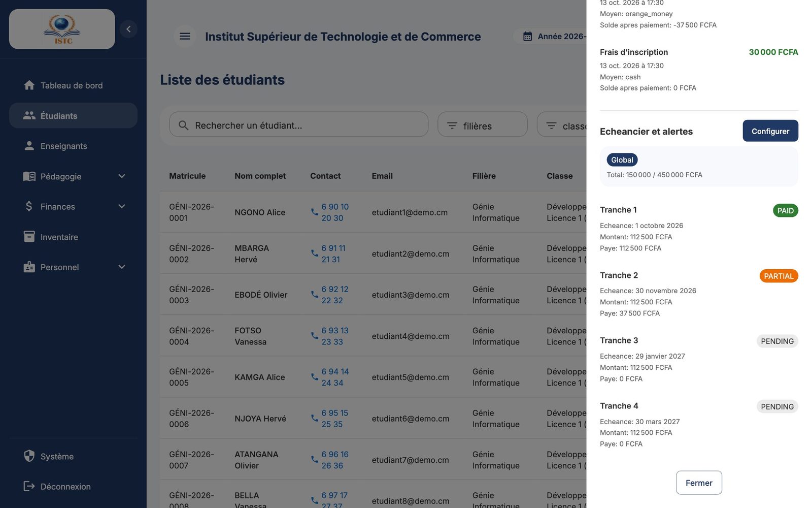Click the phone icon in NJOYA Hervé row
Viewport: 812px width, 508px height.
315,418
